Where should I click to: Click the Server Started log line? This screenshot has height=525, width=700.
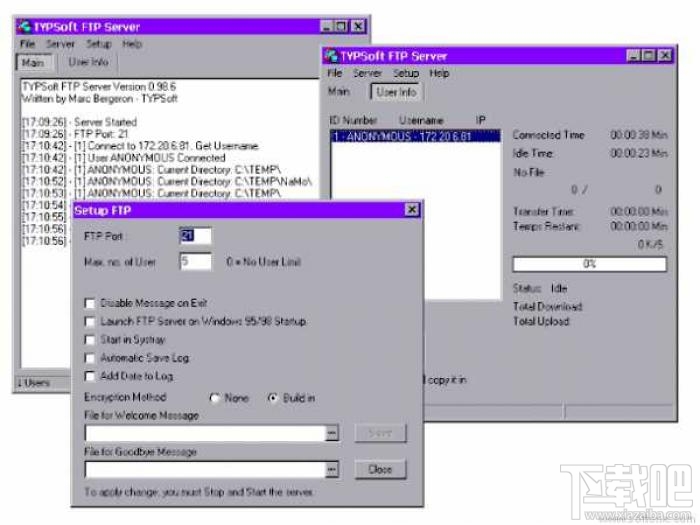click(x=79, y=122)
